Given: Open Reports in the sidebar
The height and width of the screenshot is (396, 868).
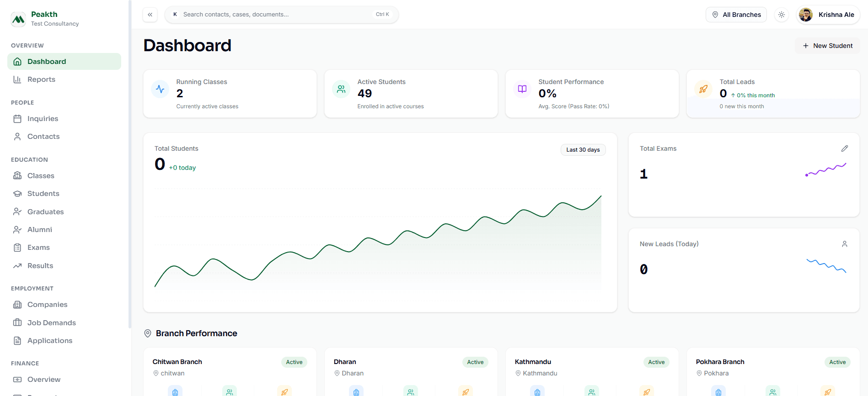Looking at the screenshot, I should tap(64, 79).
